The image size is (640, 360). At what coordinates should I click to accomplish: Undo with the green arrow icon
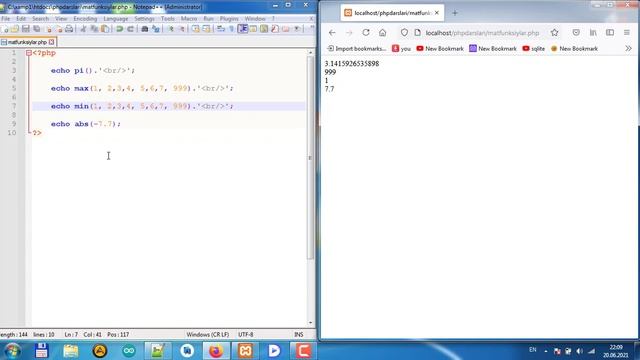[x=120, y=29]
